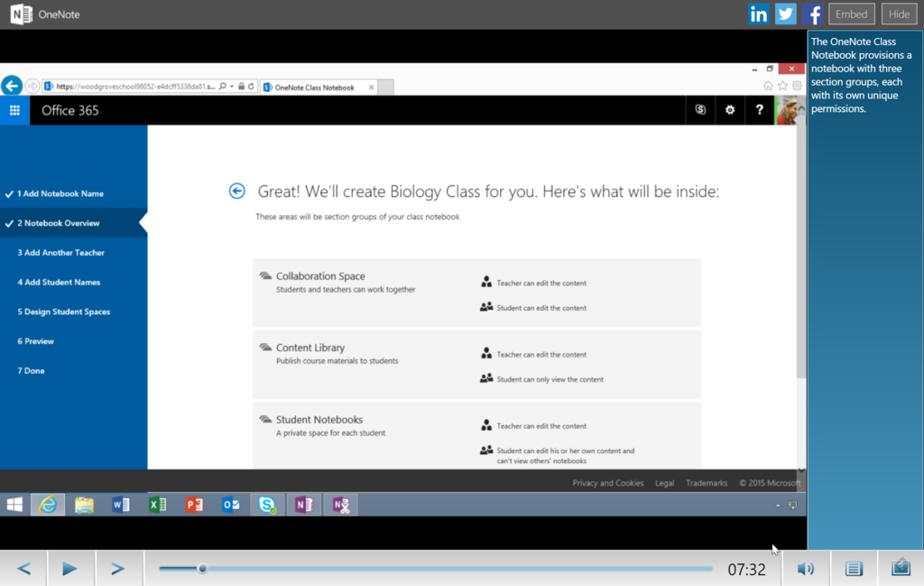924x586 pixels.
Task: Open the Trademarks footer link
Action: (706, 483)
